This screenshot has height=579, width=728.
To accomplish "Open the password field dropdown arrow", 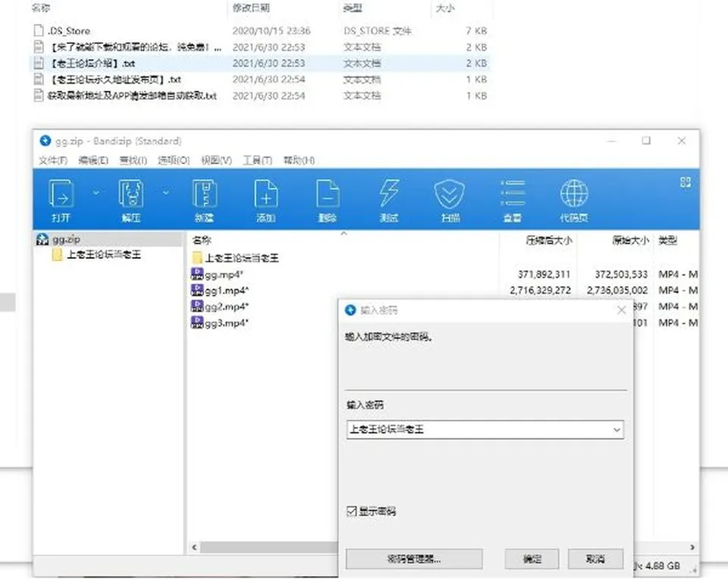I will [617, 430].
